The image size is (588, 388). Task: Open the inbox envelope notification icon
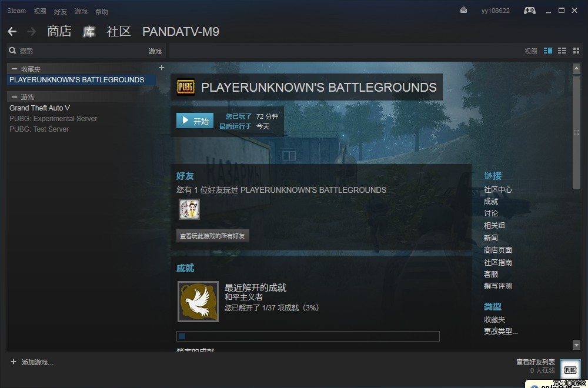[463, 11]
